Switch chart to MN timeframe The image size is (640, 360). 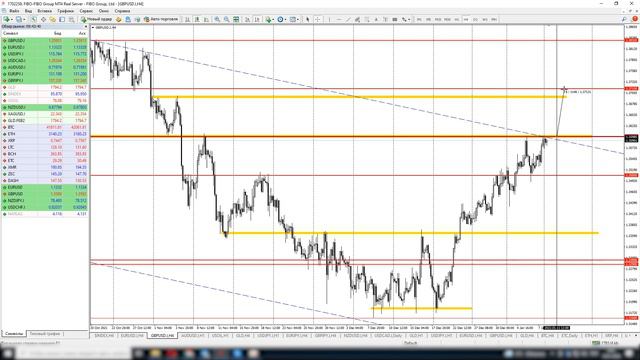494,19
